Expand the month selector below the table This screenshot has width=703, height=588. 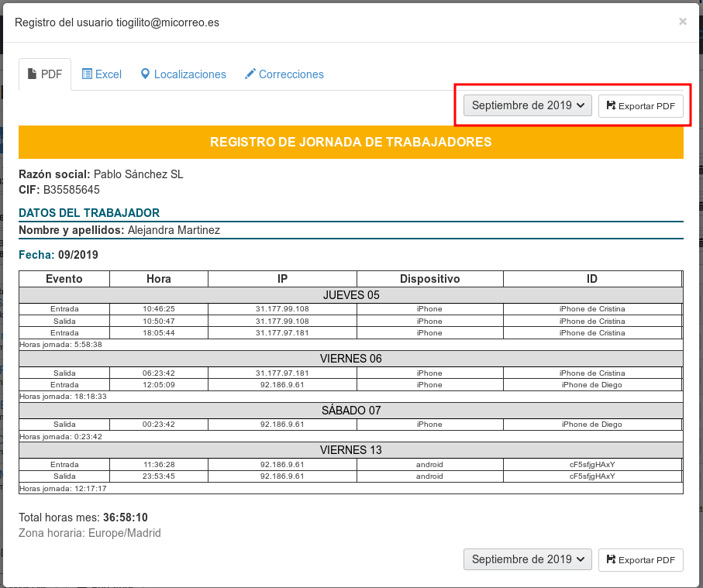point(528,559)
